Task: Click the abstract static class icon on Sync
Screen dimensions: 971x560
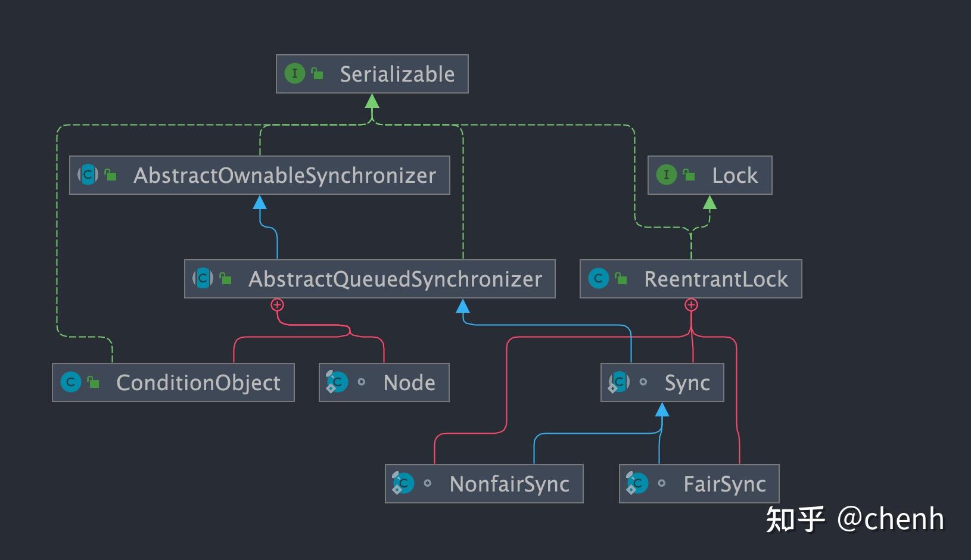Action: 618,382
